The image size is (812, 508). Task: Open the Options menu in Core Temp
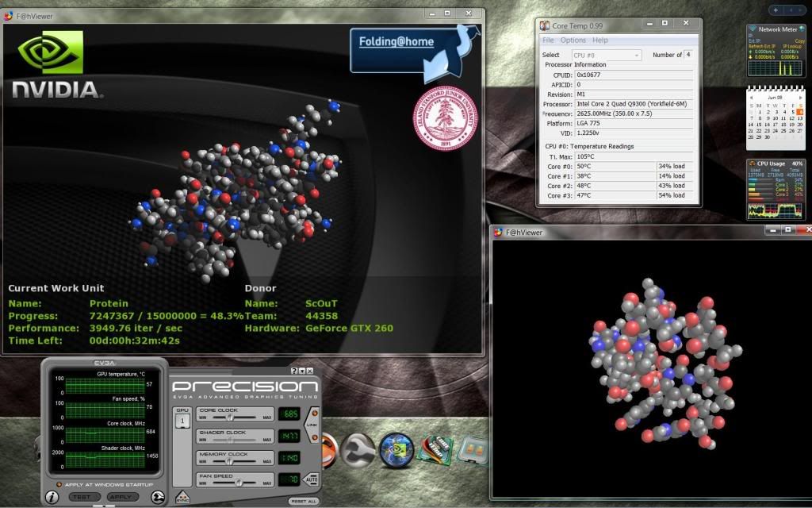pyautogui.click(x=573, y=40)
